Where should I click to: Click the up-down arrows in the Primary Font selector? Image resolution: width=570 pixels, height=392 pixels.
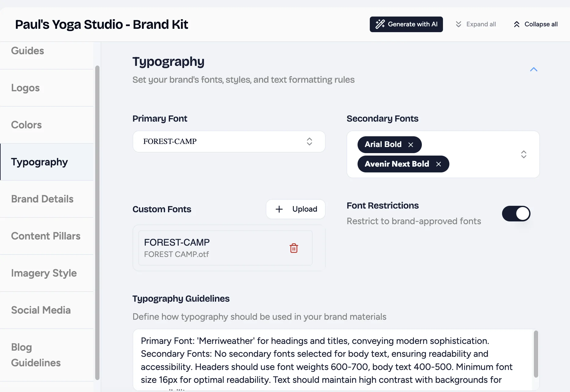tap(309, 141)
